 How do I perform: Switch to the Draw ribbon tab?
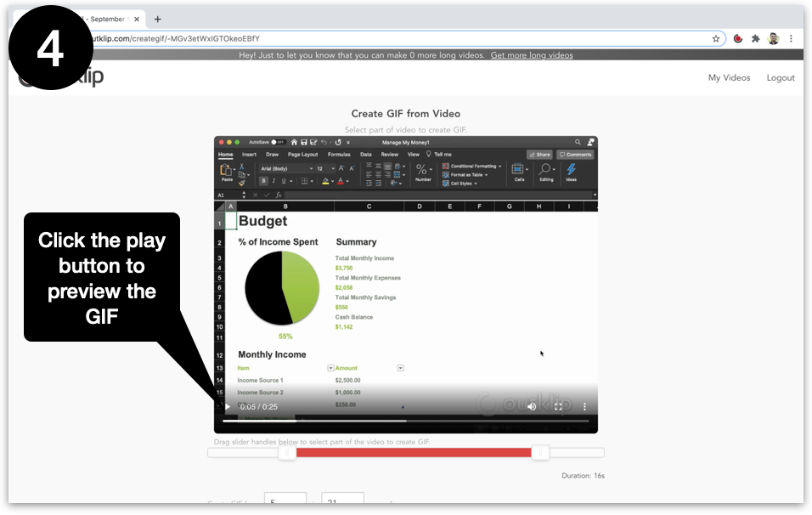click(272, 155)
